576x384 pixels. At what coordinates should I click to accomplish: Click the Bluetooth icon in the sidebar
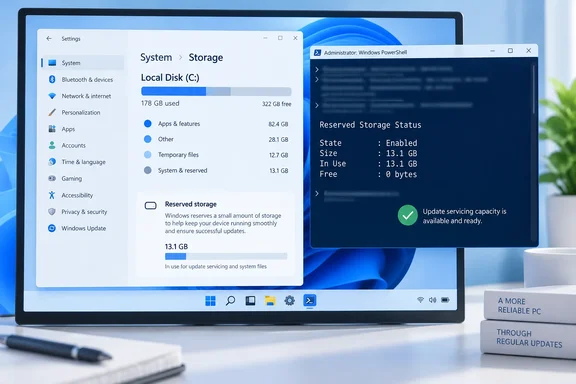(x=52, y=79)
